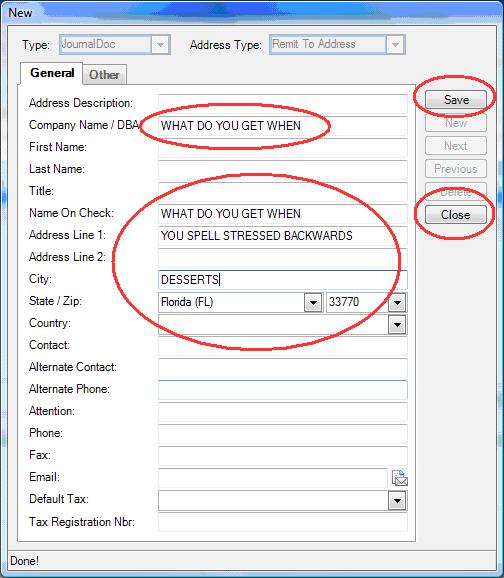Image resolution: width=504 pixels, height=578 pixels.
Task: Open the Country dropdown list
Action: [397, 325]
